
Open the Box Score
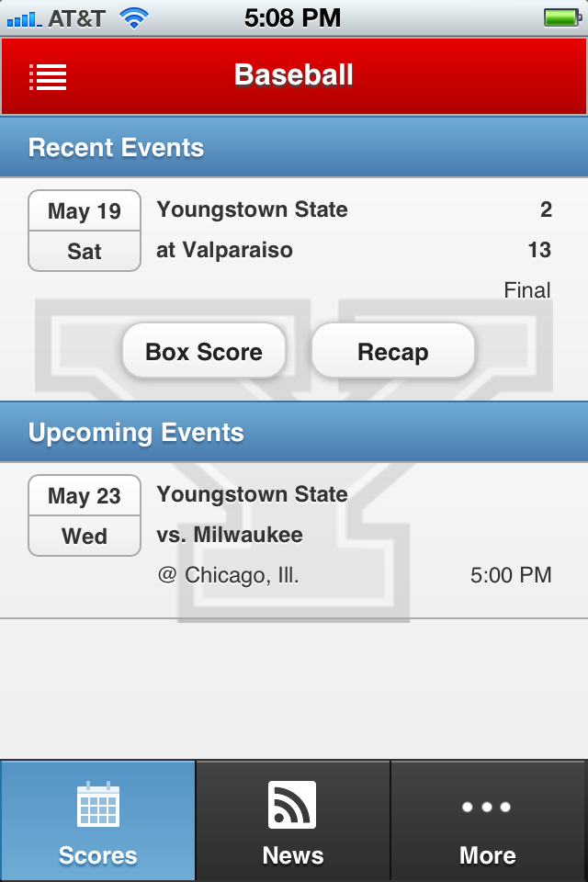point(204,352)
